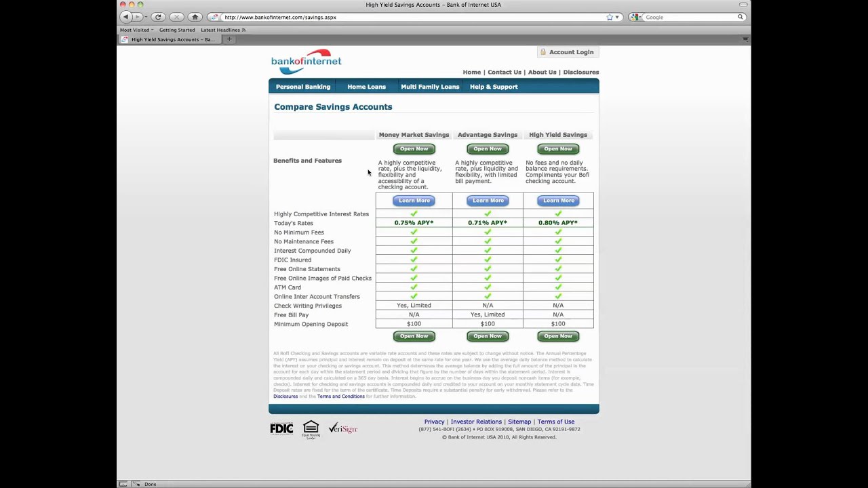Click into the URL address field

point(414,17)
